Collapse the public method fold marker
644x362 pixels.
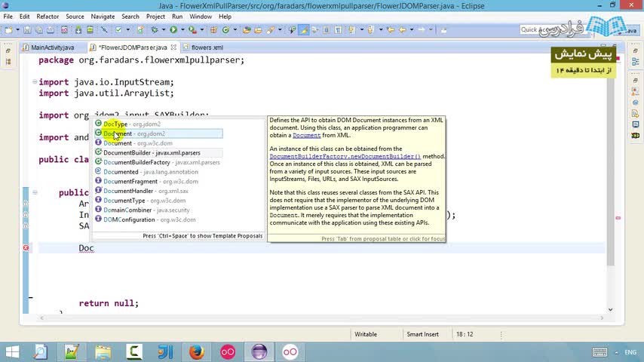(x=35, y=192)
